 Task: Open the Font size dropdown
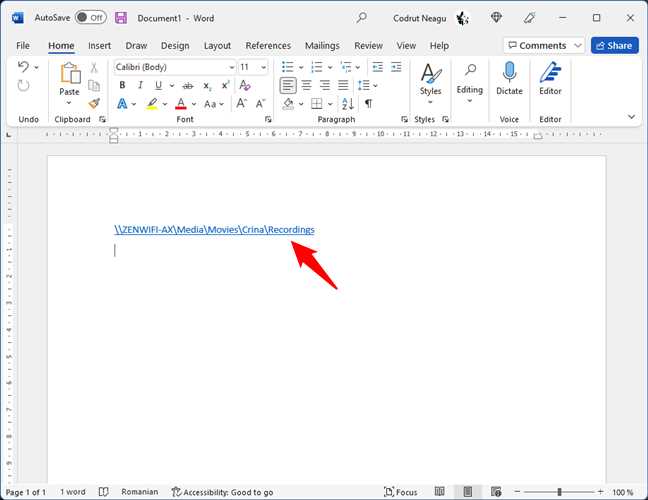click(263, 67)
